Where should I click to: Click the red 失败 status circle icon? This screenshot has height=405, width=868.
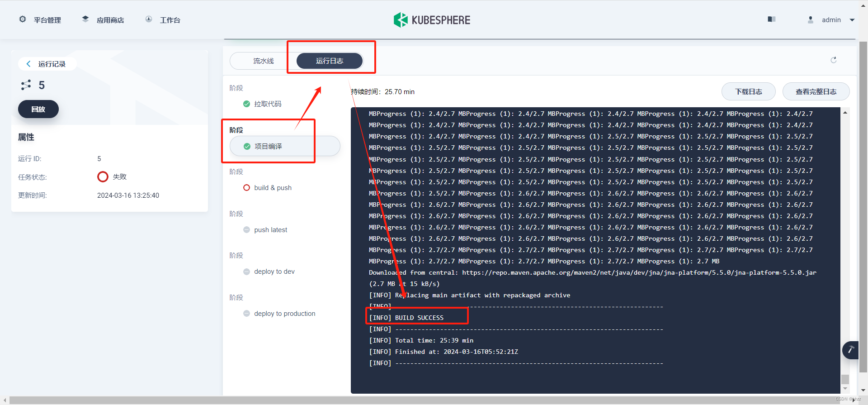(103, 176)
